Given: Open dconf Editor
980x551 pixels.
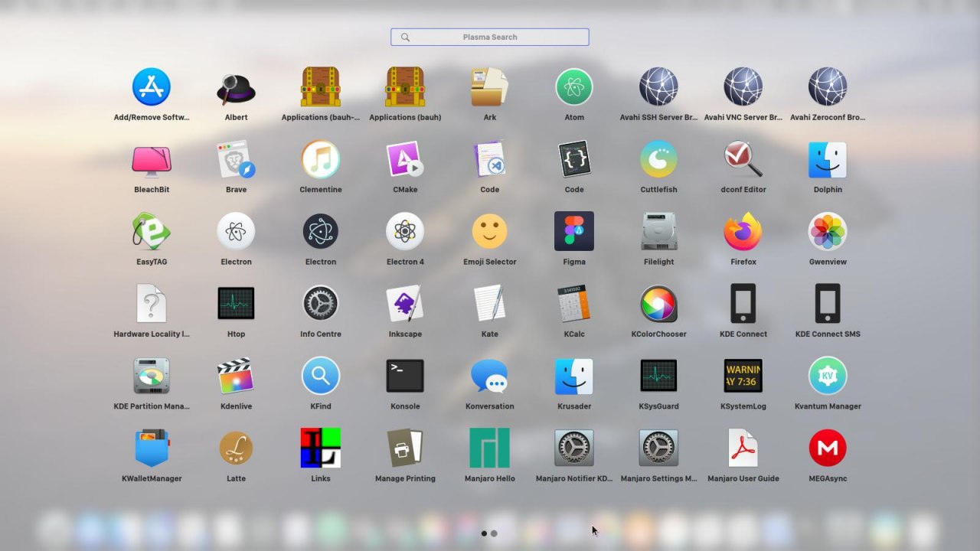Looking at the screenshot, I should coord(743,159).
